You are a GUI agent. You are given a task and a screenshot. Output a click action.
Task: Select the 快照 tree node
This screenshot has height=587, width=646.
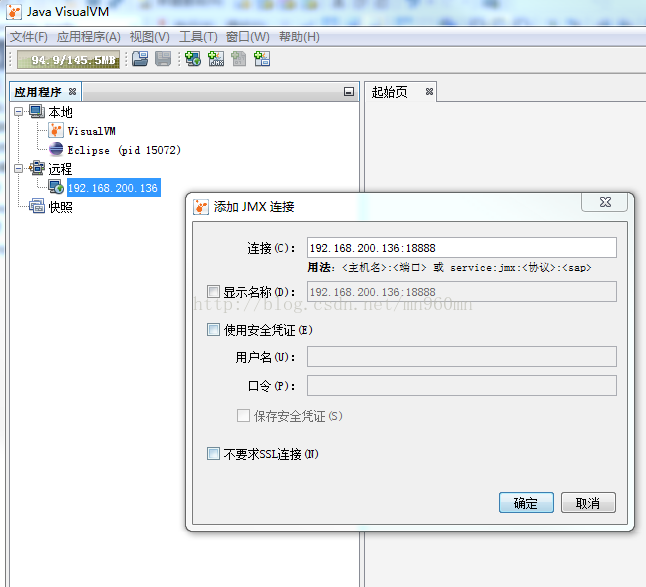point(60,206)
